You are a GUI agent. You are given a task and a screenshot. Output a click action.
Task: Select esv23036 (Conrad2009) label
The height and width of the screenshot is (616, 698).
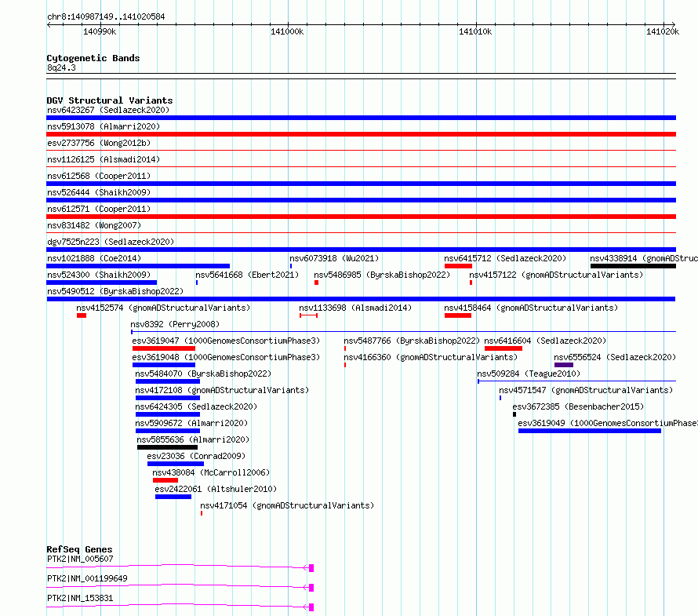coord(196,456)
